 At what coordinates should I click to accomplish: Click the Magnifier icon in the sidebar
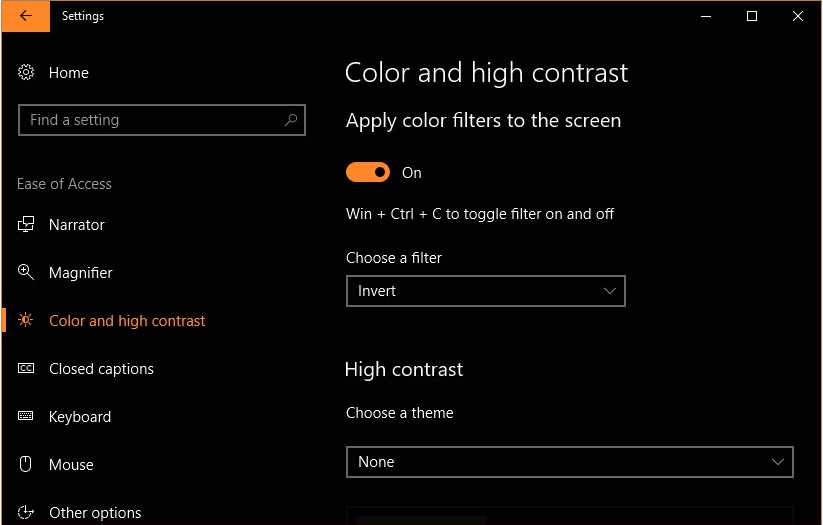[x=26, y=272]
